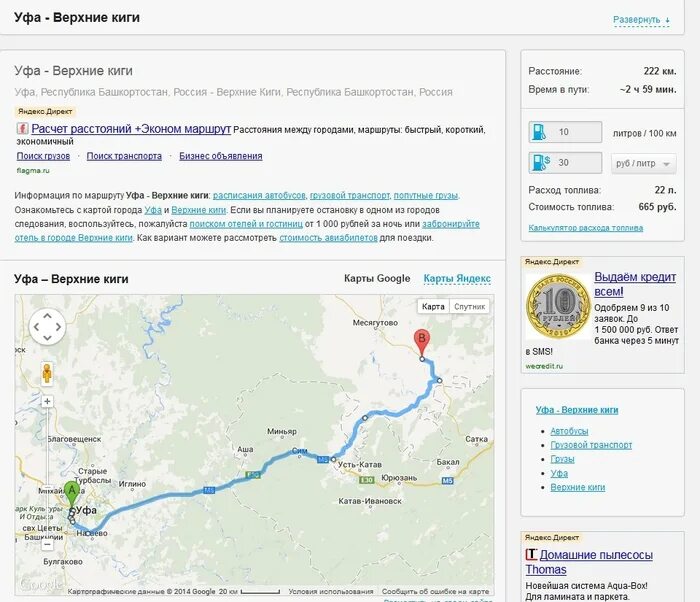700x602 pixels.
Task: Open Расчет расстояний +Эконом маршрут ad link
Action: [x=131, y=129]
